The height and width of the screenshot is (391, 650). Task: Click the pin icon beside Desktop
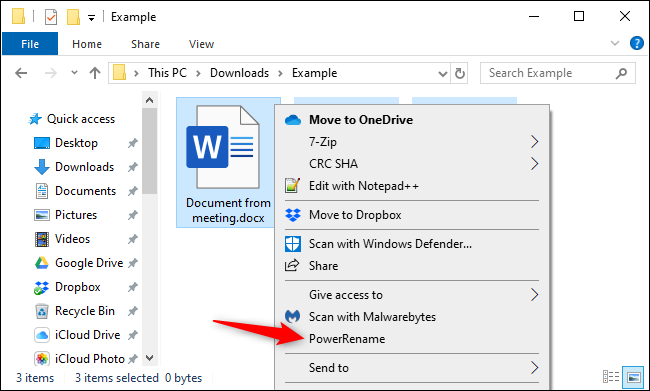pos(132,143)
